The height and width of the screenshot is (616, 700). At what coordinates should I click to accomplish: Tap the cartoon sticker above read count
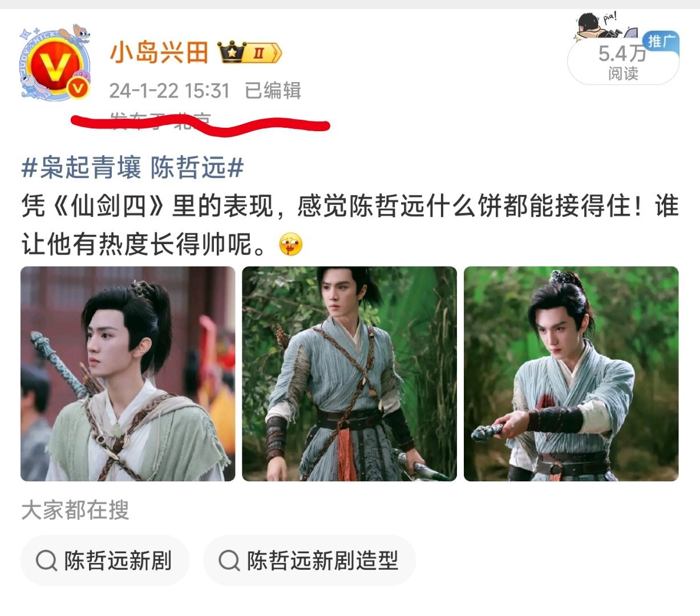(603, 27)
